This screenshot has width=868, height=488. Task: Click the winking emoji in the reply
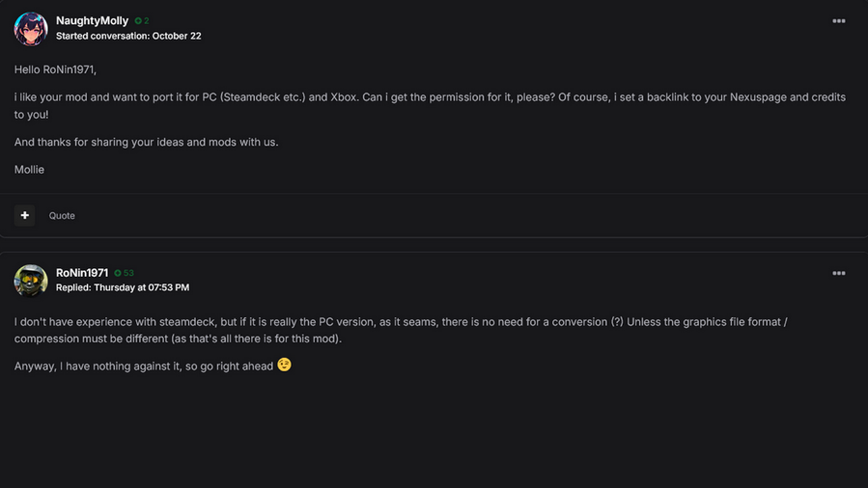(284, 365)
